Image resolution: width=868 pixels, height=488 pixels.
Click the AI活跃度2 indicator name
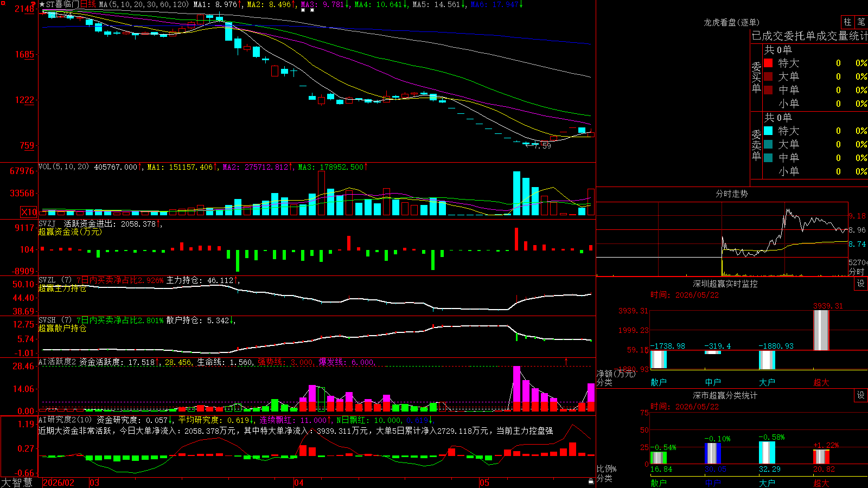click(x=58, y=362)
